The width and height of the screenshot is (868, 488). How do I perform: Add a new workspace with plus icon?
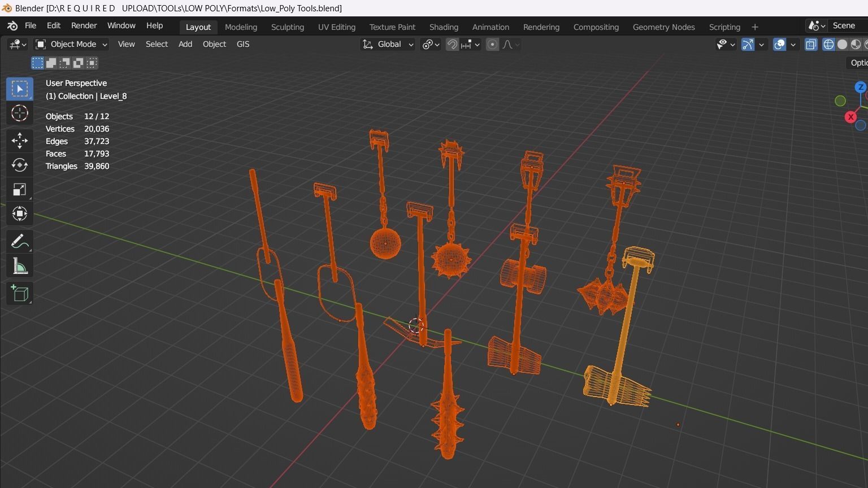pyautogui.click(x=755, y=27)
